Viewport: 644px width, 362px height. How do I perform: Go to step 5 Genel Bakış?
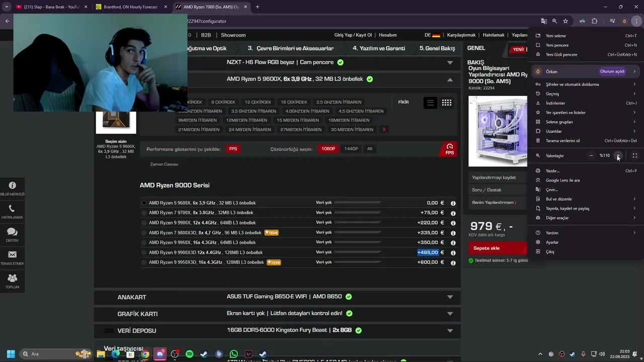click(x=437, y=48)
